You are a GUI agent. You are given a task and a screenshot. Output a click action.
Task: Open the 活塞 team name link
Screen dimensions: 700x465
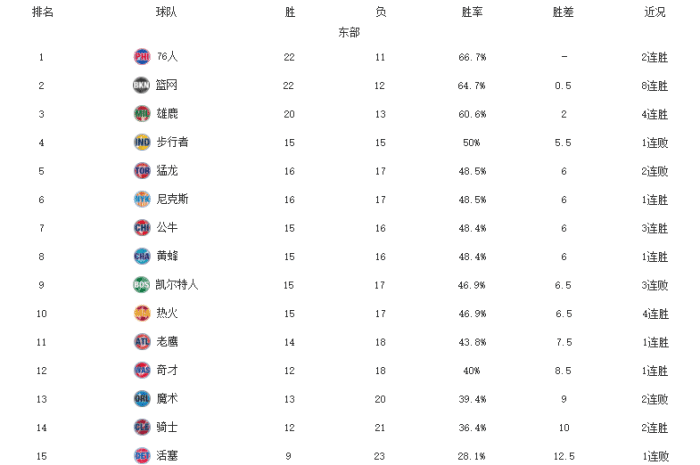point(167,456)
